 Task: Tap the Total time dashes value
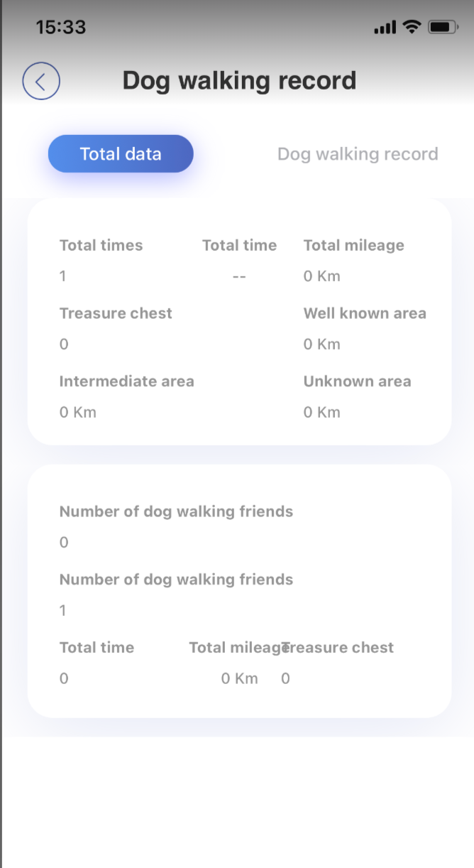pos(239,276)
